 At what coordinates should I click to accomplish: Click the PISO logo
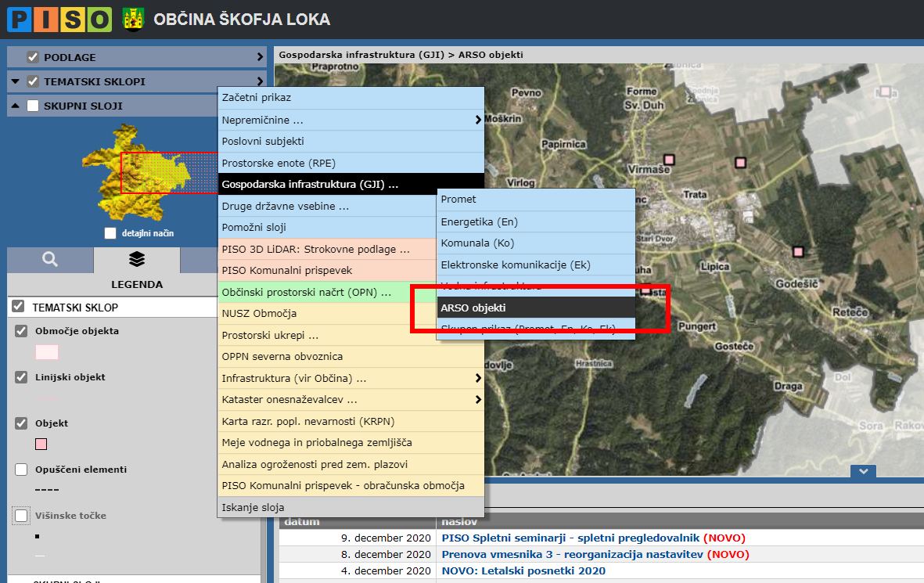click(59, 19)
